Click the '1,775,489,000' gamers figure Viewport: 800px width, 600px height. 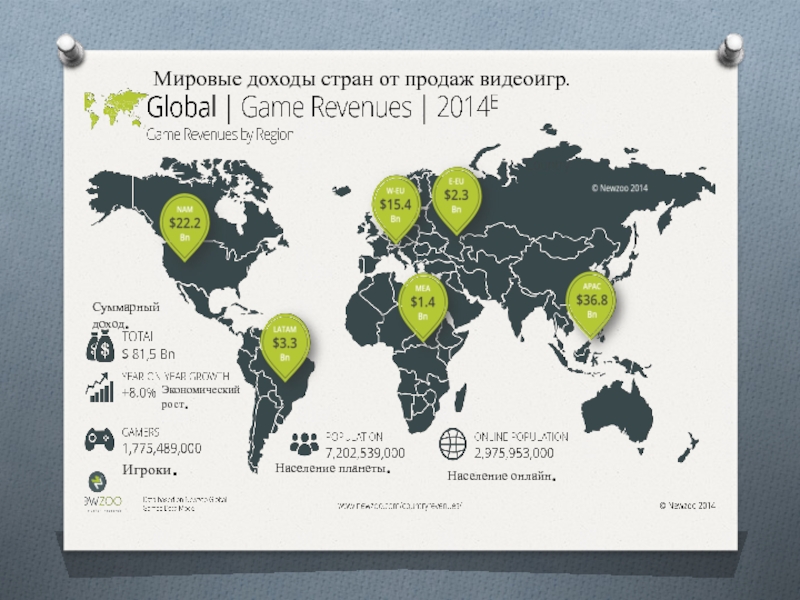pos(161,448)
